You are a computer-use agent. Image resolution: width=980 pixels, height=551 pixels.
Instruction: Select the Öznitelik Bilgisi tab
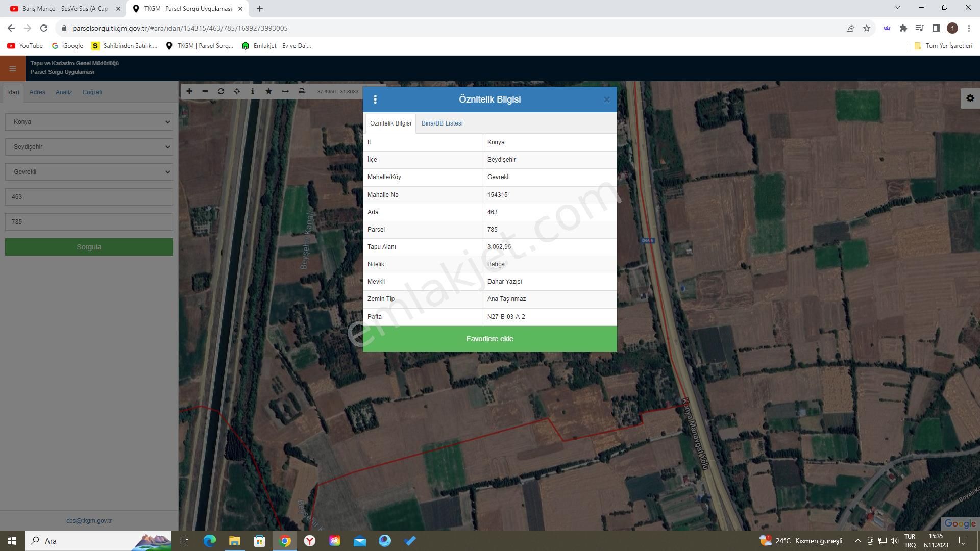[390, 123]
